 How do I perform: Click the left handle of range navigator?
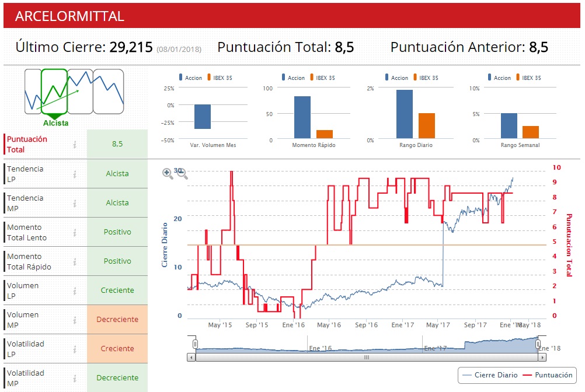[195, 344]
